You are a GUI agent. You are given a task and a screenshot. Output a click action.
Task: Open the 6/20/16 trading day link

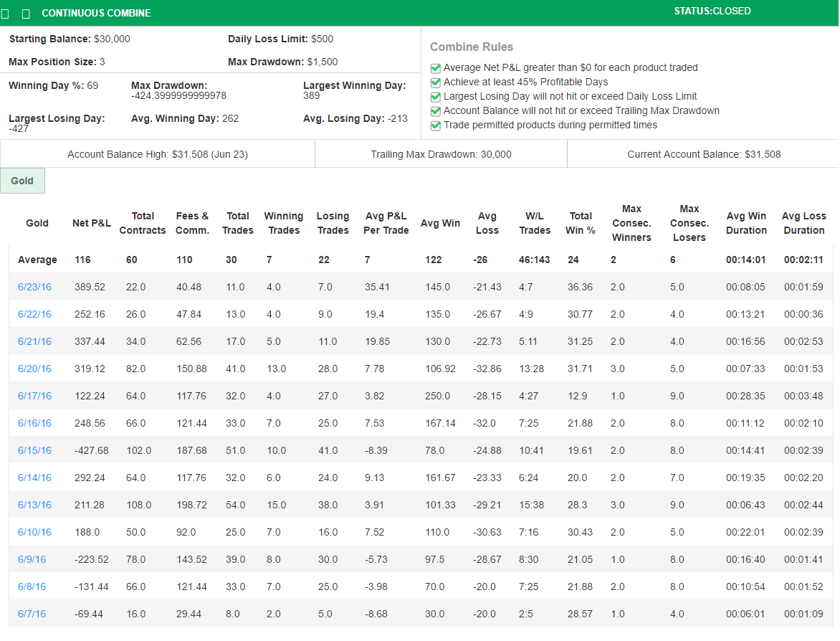(x=34, y=369)
